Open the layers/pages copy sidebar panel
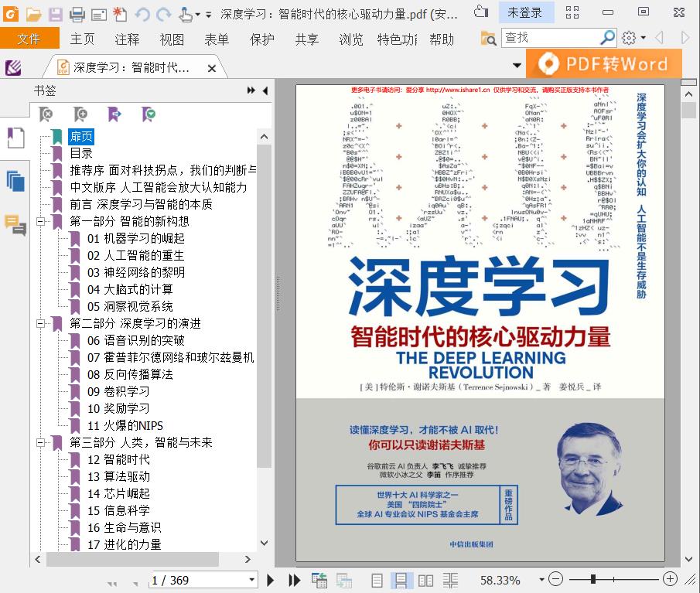This screenshot has height=593, width=700. pyautogui.click(x=15, y=181)
